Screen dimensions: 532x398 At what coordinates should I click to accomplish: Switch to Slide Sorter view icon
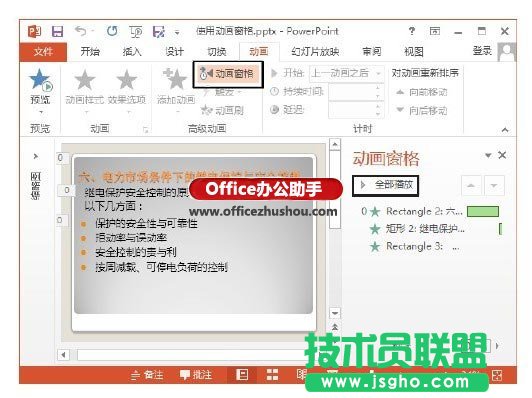pos(272,375)
